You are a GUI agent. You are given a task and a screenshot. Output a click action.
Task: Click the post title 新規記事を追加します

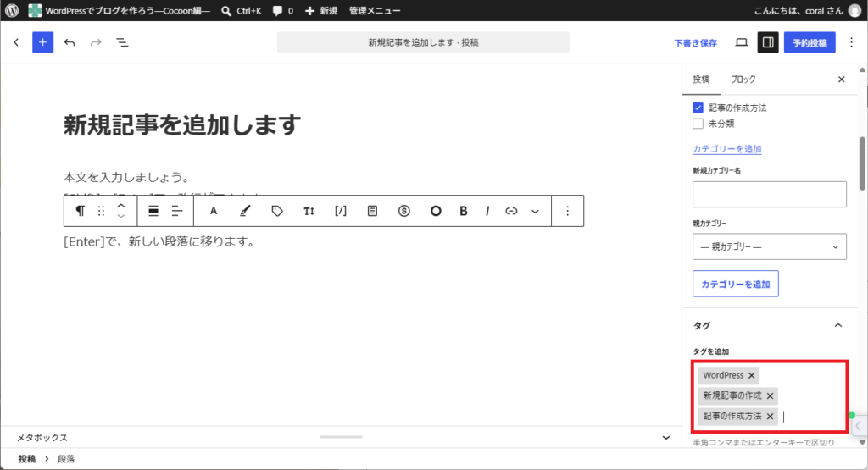click(x=182, y=125)
